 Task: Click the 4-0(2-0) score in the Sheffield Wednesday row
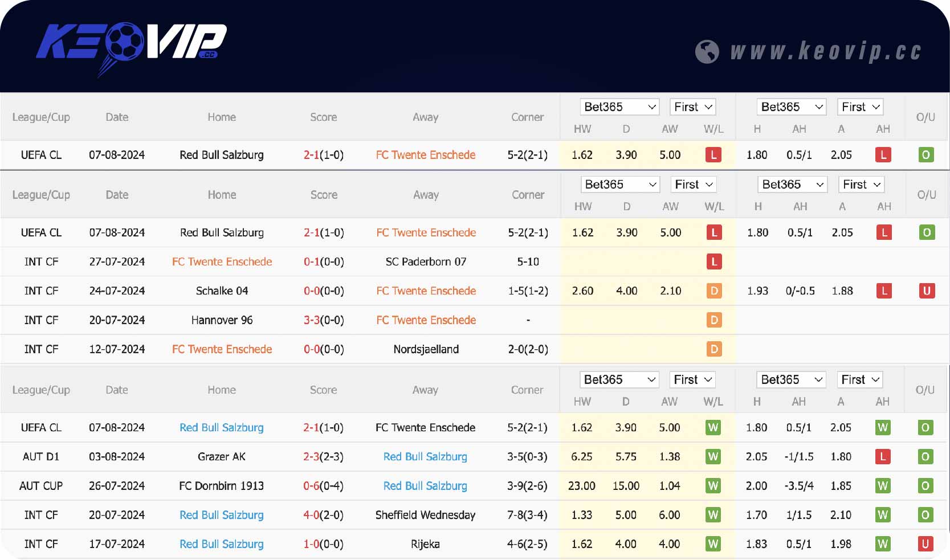(323, 515)
